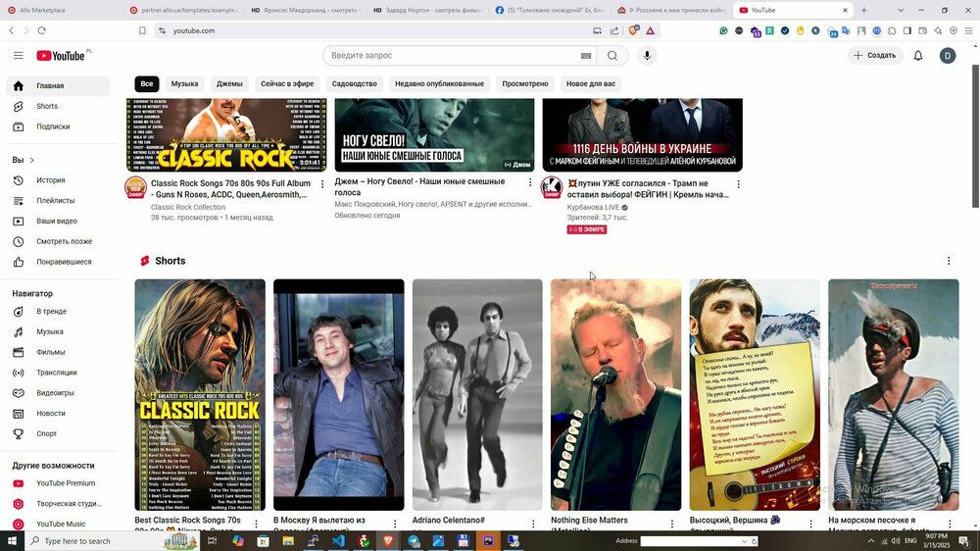Click the Brave Shields lion icon
The width and height of the screenshot is (980, 551).
[633, 30]
